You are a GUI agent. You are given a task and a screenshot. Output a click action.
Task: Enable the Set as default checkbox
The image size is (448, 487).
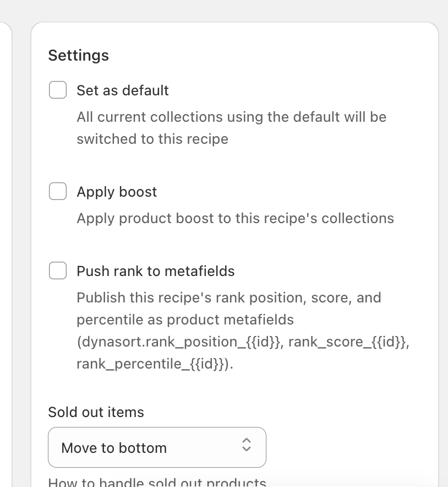click(58, 90)
